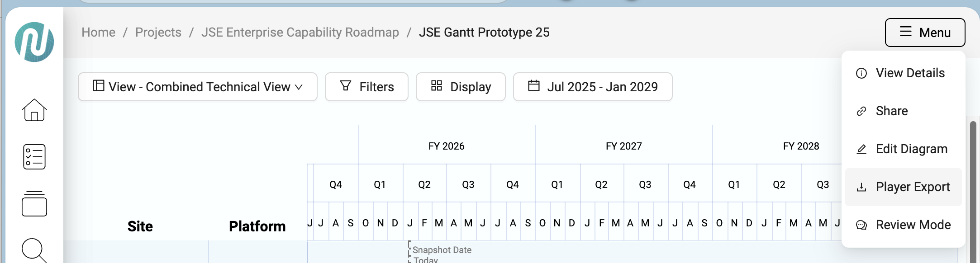This screenshot has width=980, height=263.
Task: Click the Snapshot Date timeline marker
Action: click(441, 250)
